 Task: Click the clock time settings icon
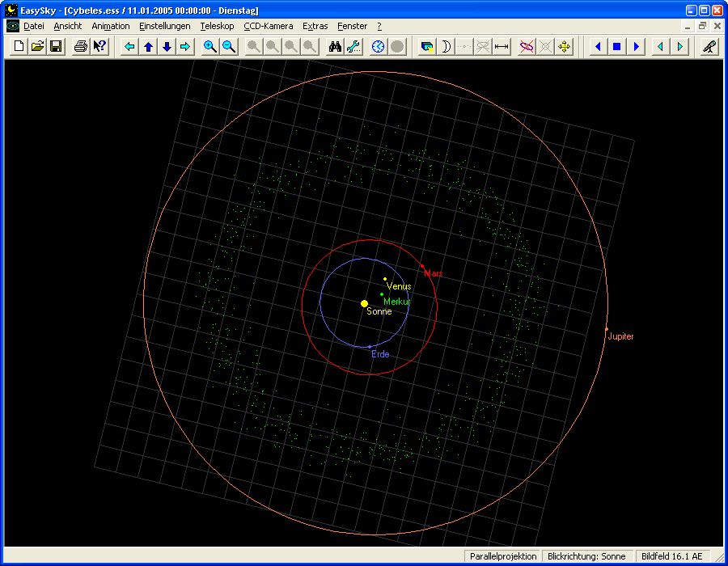click(x=379, y=47)
